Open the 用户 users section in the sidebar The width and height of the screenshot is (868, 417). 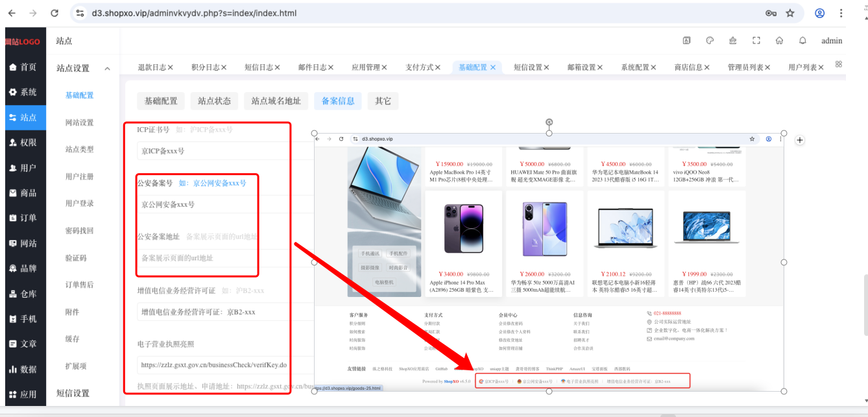(x=23, y=168)
